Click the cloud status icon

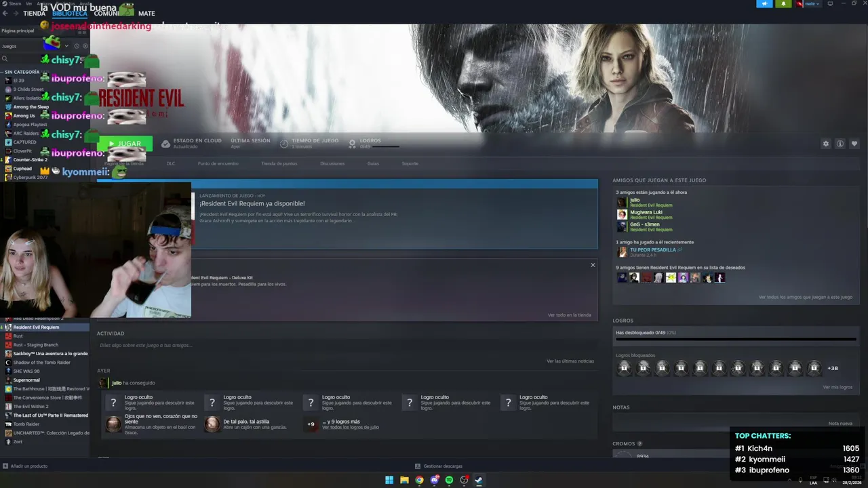[165, 144]
